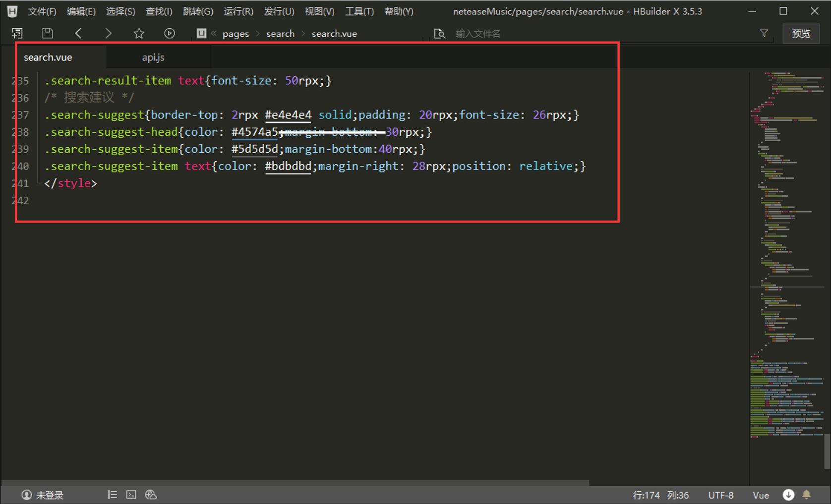Click line number 242 in gutter

coord(20,201)
